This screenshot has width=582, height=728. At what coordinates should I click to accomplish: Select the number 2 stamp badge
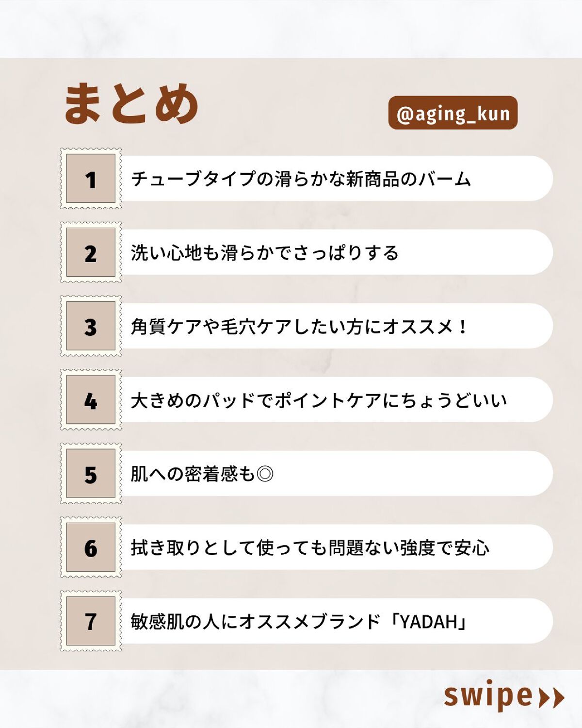coord(91,252)
